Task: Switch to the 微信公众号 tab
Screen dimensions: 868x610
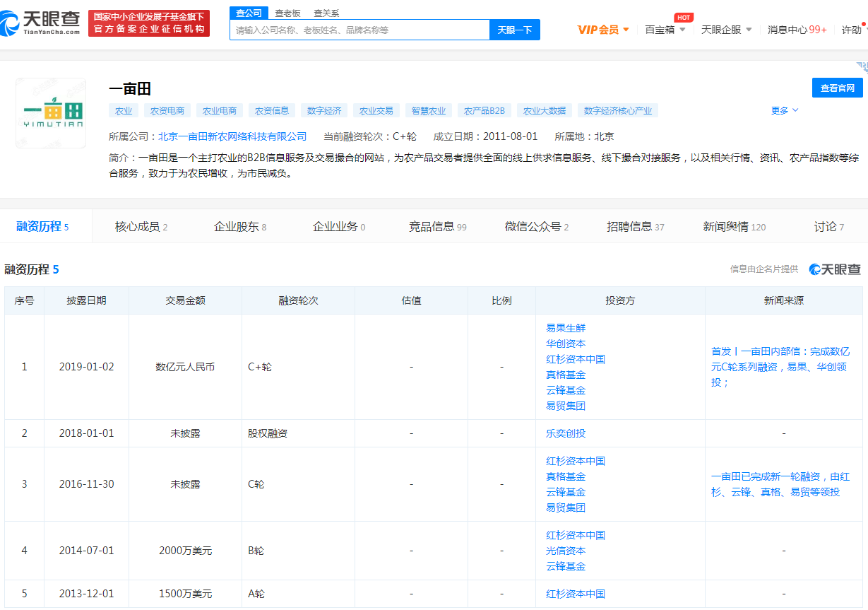Action: (x=537, y=227)
